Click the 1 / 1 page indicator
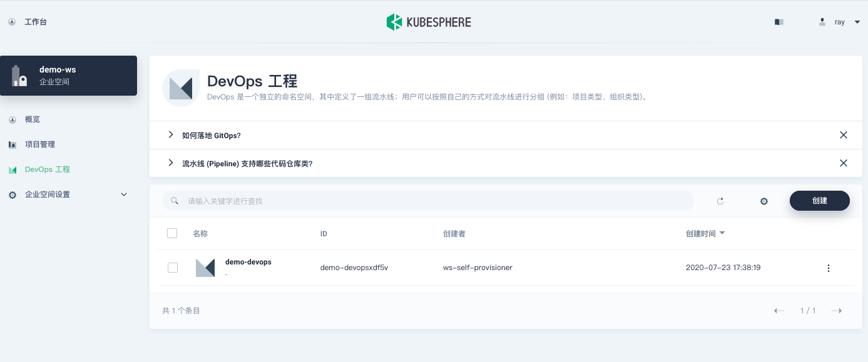This screenshot has width=868, height=362. point(808,311)
